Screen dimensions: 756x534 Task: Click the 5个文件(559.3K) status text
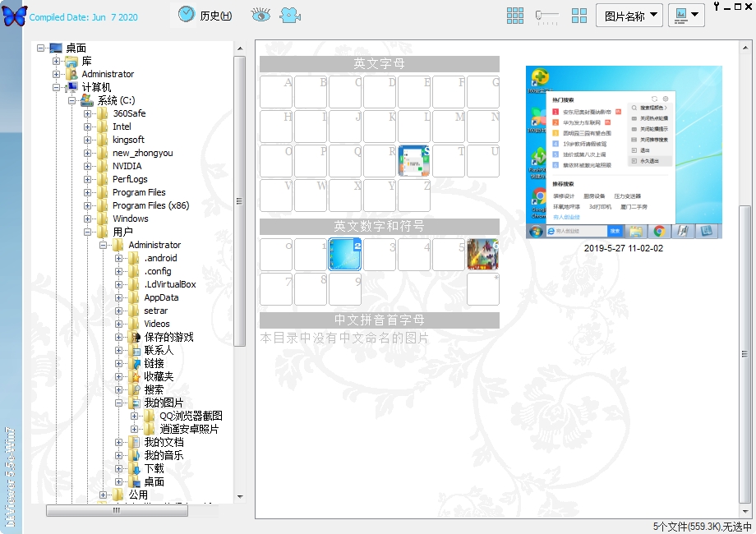point(687,527)
